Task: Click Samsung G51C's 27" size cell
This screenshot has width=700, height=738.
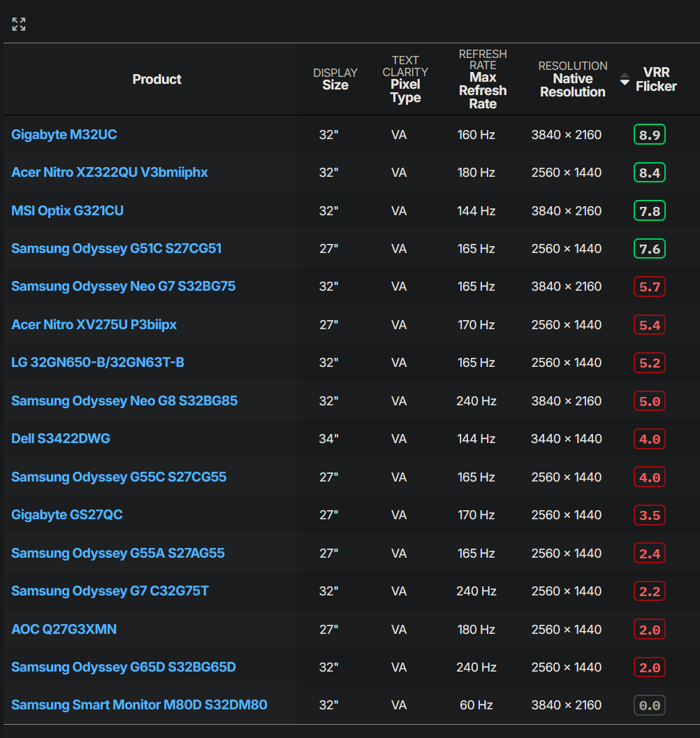Action: 329,249
